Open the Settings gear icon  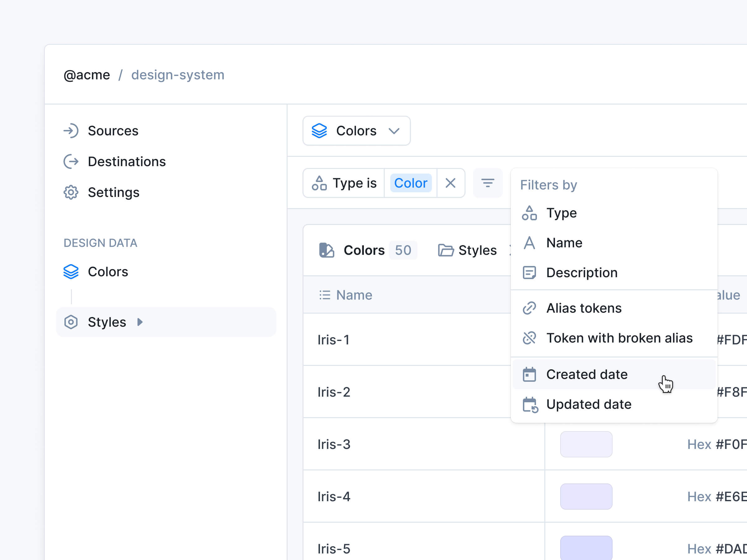[71, 192]
